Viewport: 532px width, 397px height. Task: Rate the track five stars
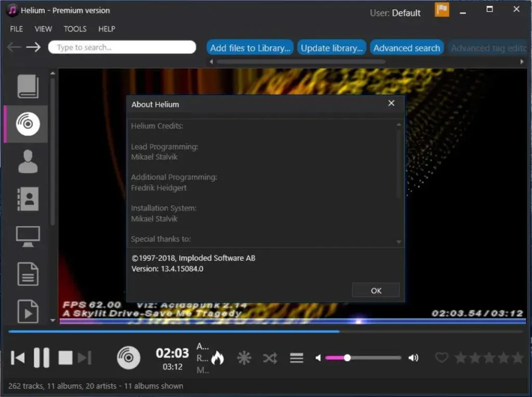point(518,358)
